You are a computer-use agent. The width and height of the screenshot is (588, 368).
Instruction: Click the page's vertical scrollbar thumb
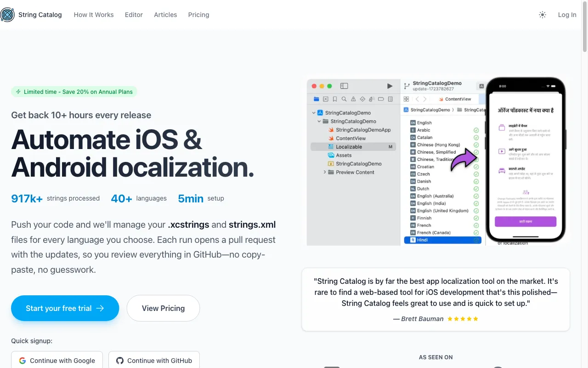tap(585, 27)
